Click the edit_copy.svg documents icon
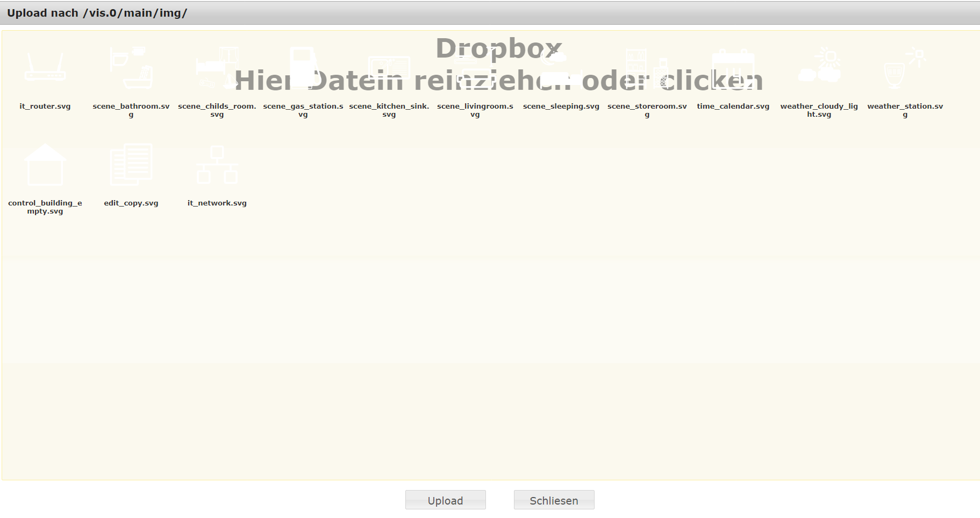Image resolution: width=980 pixels, height=518 pixels. coord(131,165)
